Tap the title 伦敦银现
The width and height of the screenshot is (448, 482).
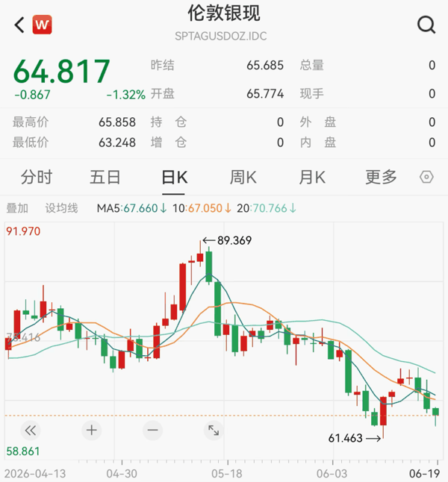[224, 13]
